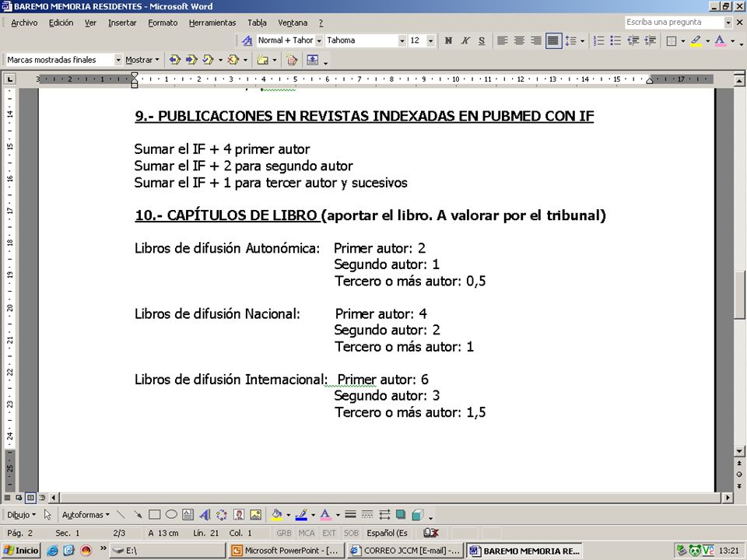Image resolution: width=747 pixels, height=560 pixels.
Task: Go to previous tracked change
Action: point(175,60)
